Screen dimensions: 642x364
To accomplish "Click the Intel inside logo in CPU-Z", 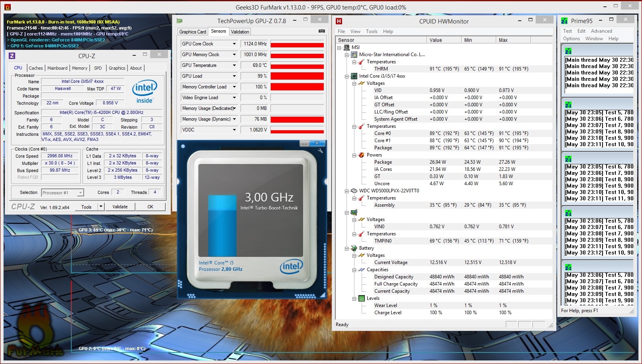I will click(145, 92).
